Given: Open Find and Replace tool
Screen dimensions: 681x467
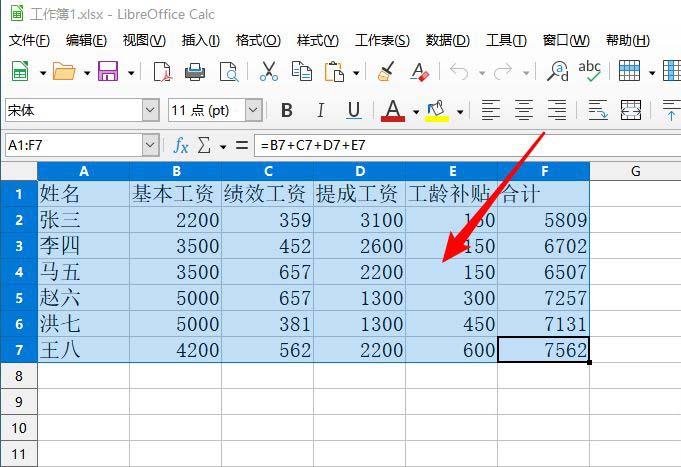Looking at the screenshot, I should click(x=558, y=72).
